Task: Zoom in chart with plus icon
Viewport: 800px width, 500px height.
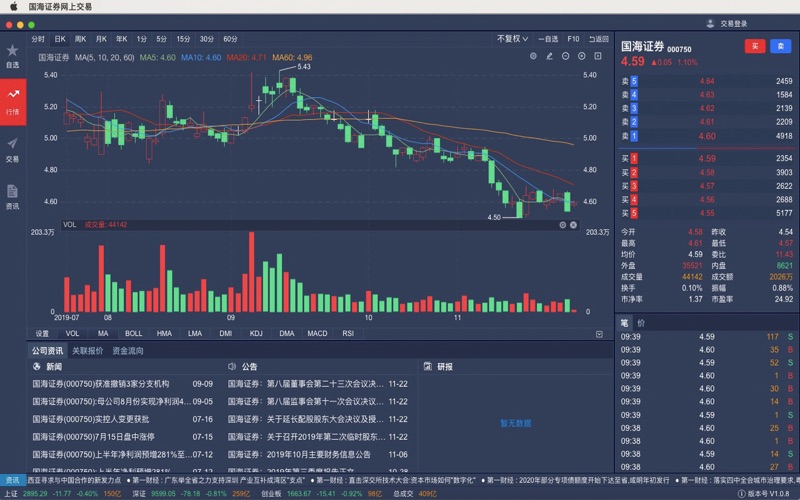Action: (582, 56)
